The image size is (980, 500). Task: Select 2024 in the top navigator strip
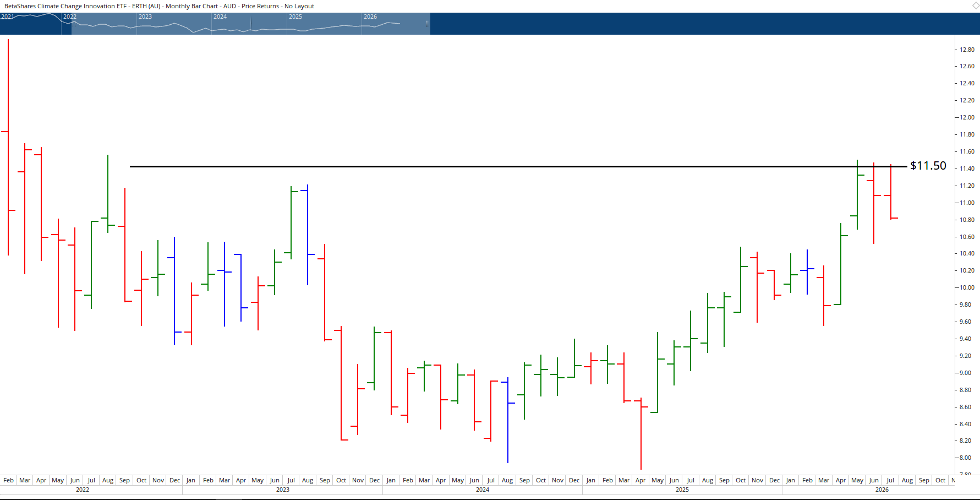220,17
